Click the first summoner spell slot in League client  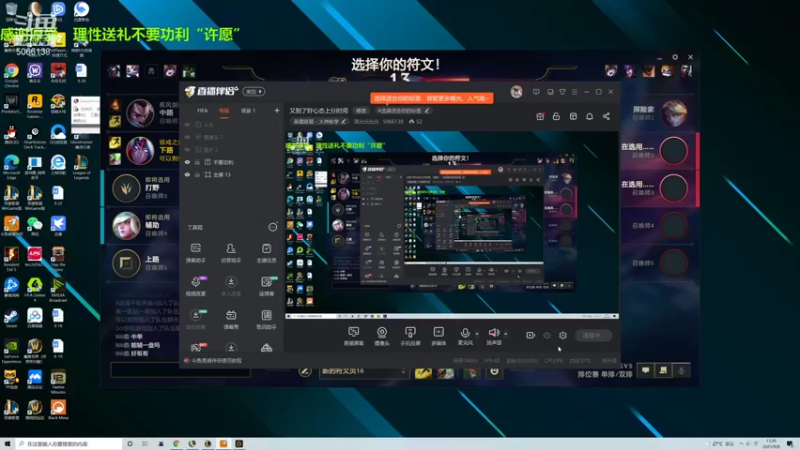tap(423, 372)
